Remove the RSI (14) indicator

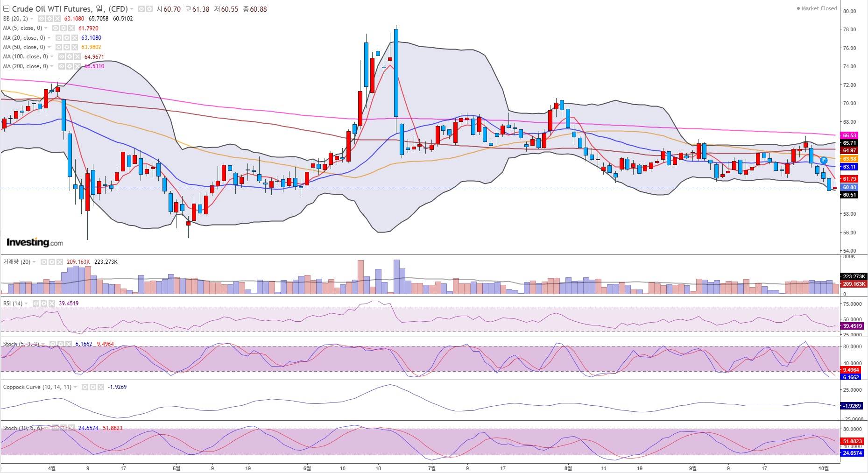pyautogui.click(x=51, y=304)
